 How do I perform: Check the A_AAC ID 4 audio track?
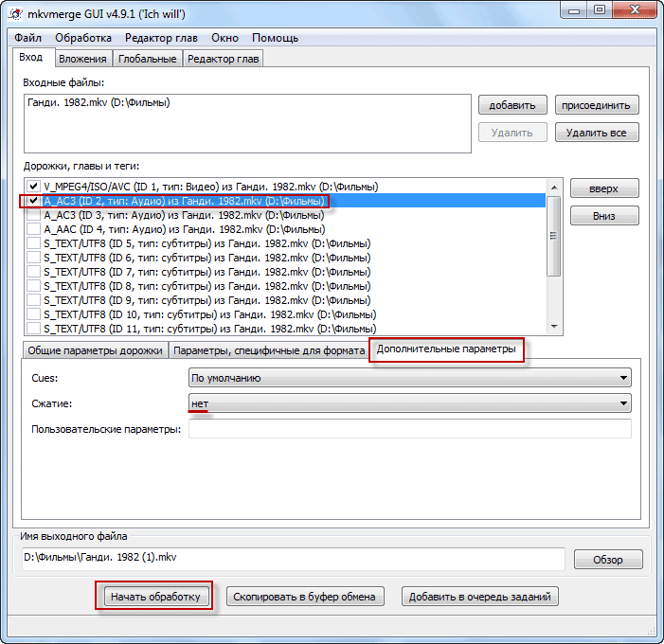[x=33, y=229]
